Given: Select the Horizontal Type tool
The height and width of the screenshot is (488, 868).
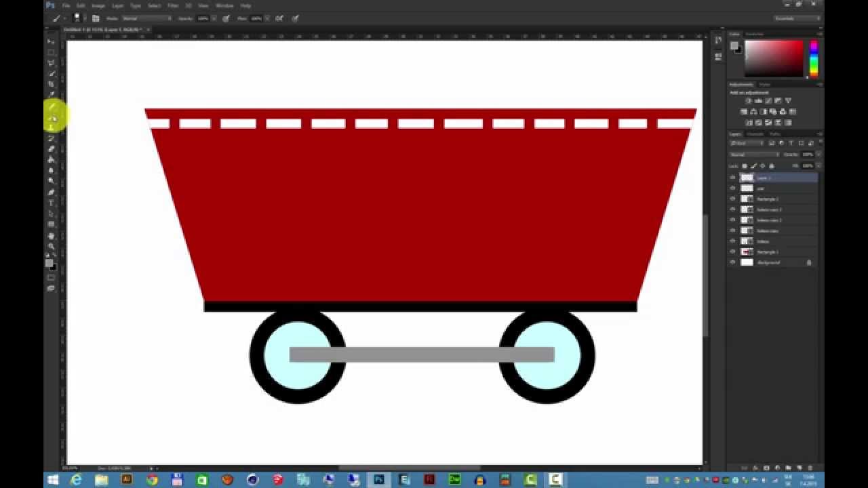Looking at the screenshot, I should point(51,203).
